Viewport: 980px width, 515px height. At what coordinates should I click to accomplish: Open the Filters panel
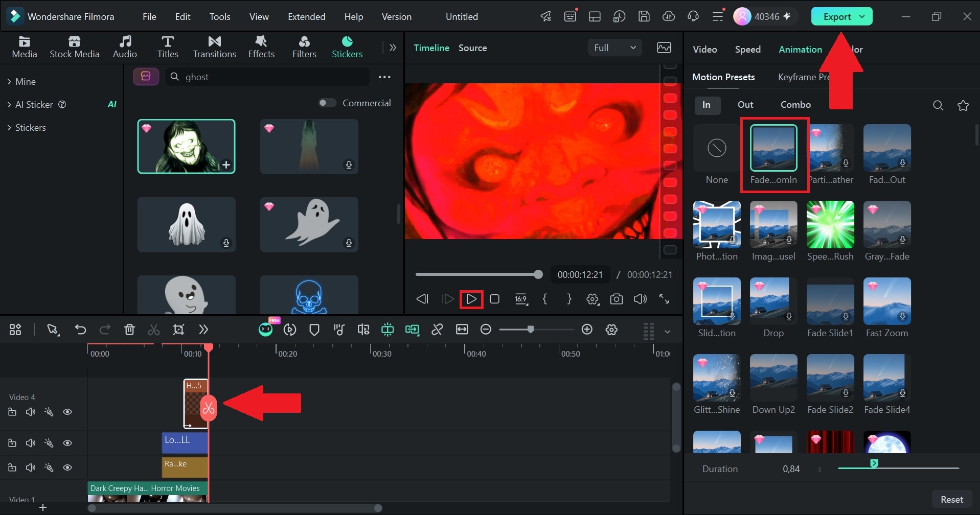pos(304,47)
